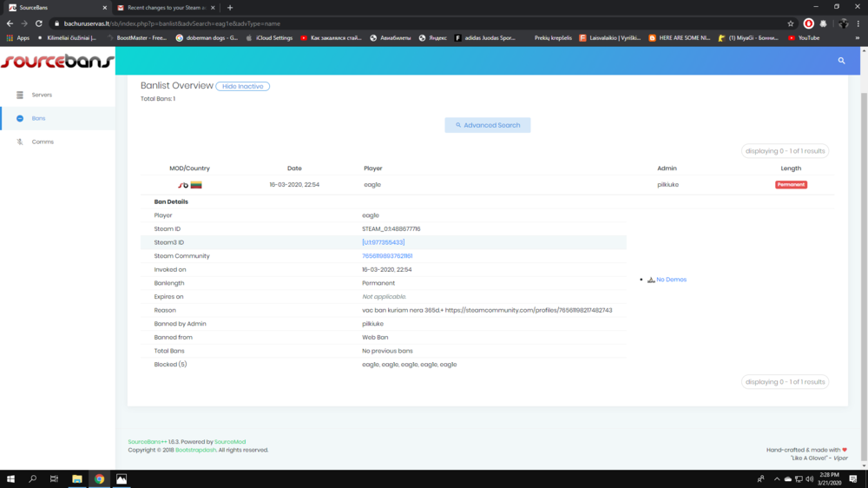Reload the page with the refresh icon

39,23
